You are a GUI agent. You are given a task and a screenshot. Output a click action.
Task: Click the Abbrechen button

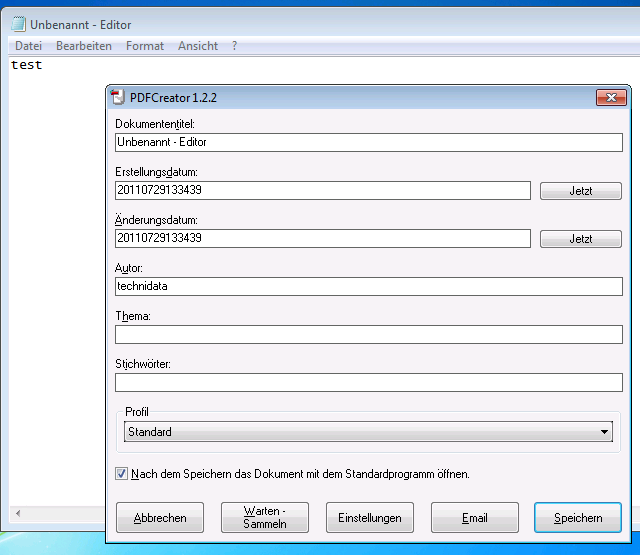[x=160, y=517]
